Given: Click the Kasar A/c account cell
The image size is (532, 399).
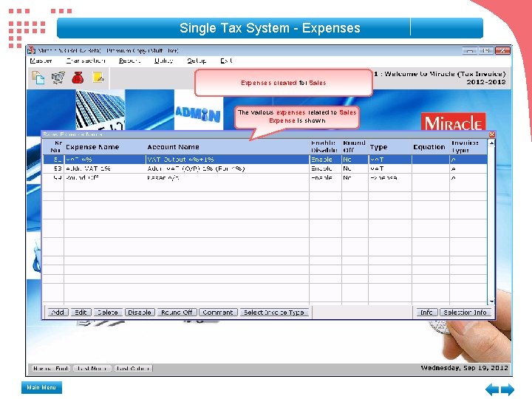Looking at the screenshot, I should (228, 178).
